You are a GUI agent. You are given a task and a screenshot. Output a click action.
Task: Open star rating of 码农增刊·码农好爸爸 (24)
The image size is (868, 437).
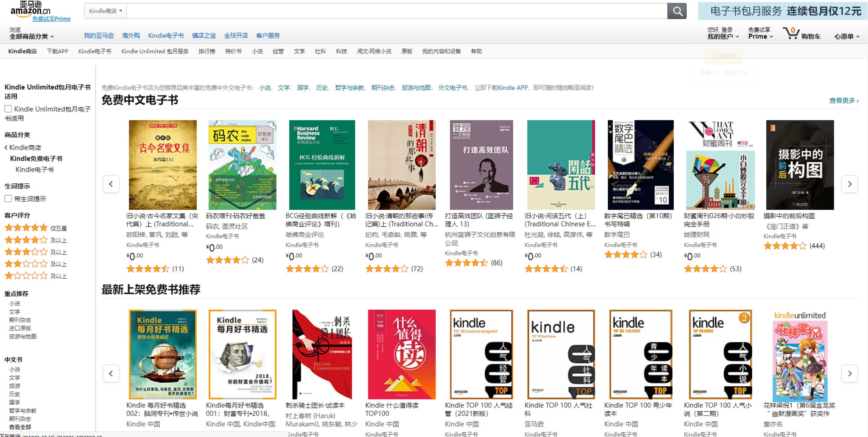228,260
